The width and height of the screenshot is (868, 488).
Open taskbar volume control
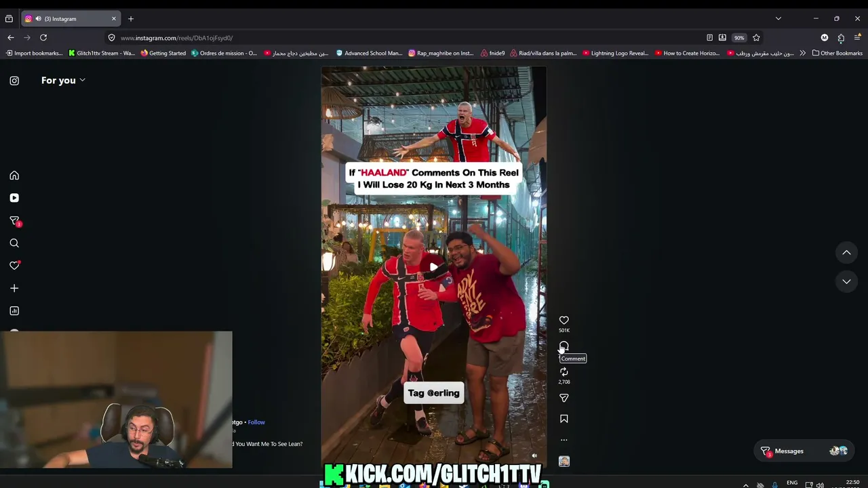pos(820,485)
